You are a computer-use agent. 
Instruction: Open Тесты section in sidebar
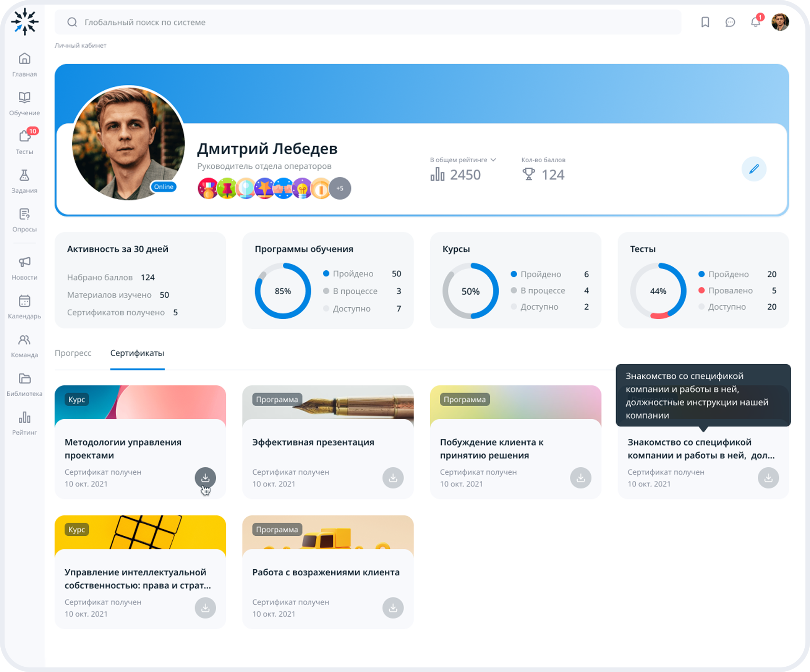click(24, 142)
